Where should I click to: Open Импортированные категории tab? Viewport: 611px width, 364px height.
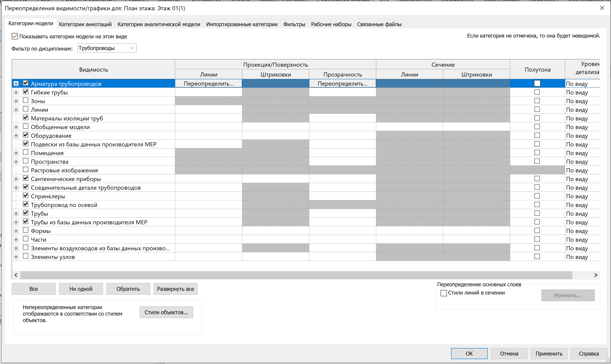coord(242,24)
